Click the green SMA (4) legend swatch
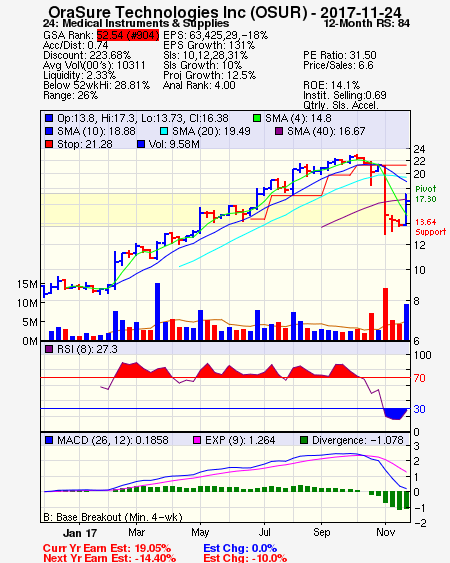Screen dimensions: 450x563 coord(257,118)
